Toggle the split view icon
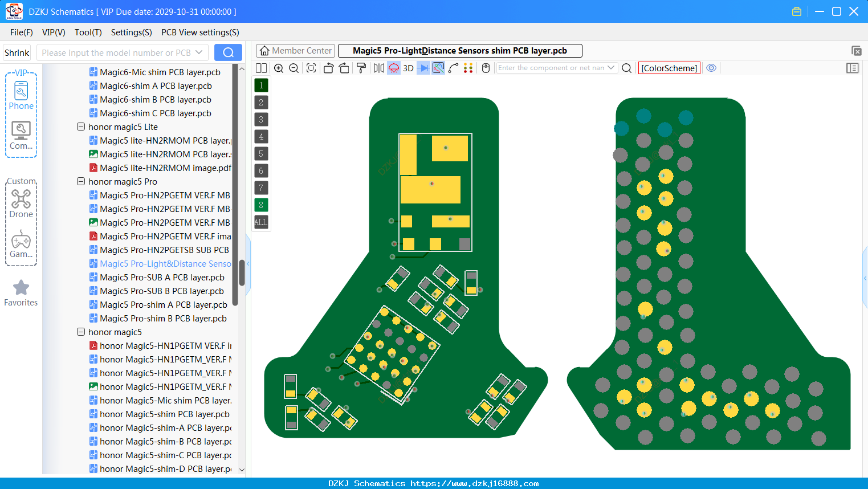The width and height of the screenshot is (868, 489). click(261, 68)
